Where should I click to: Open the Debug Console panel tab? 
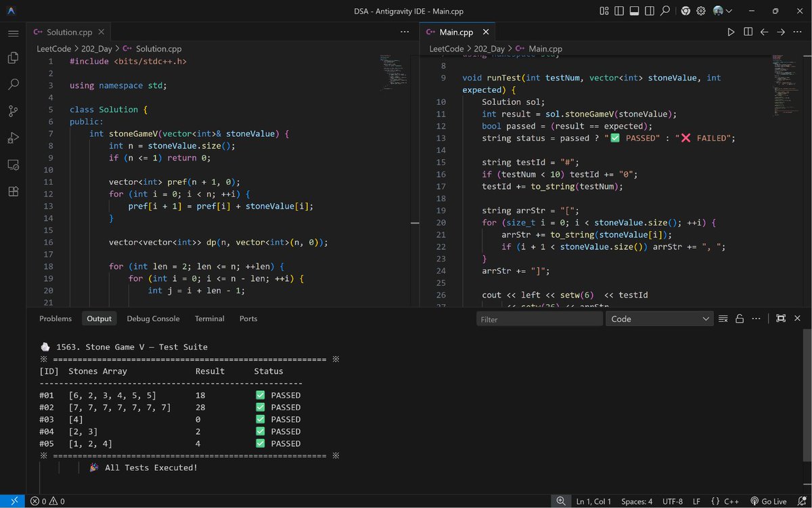pos(153,318)
